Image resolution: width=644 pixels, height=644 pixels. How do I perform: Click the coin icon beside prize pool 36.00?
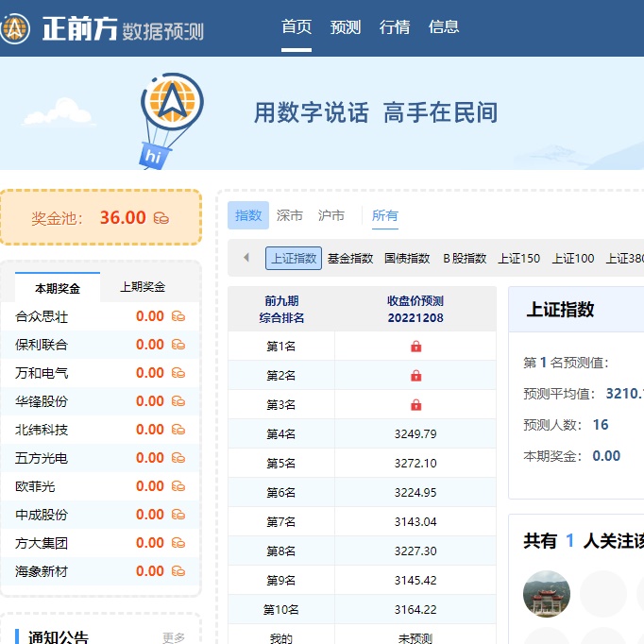[x=161, y=218]
